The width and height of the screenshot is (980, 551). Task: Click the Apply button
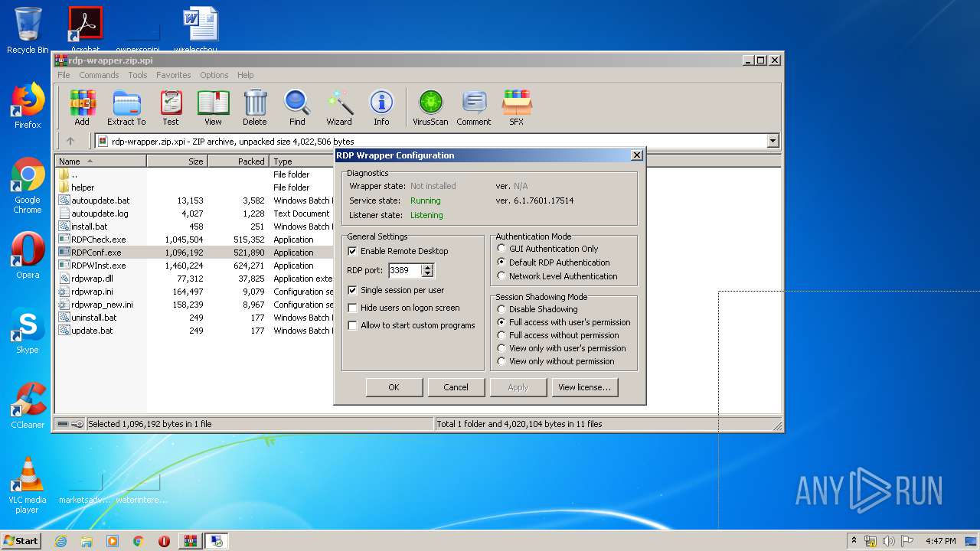pos(518,387)
